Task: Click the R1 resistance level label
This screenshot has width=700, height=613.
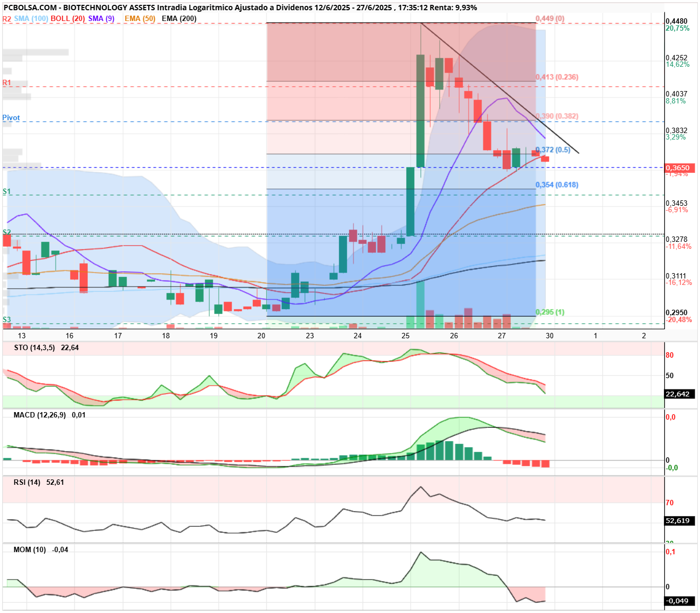Action: [x=6, y=82]
